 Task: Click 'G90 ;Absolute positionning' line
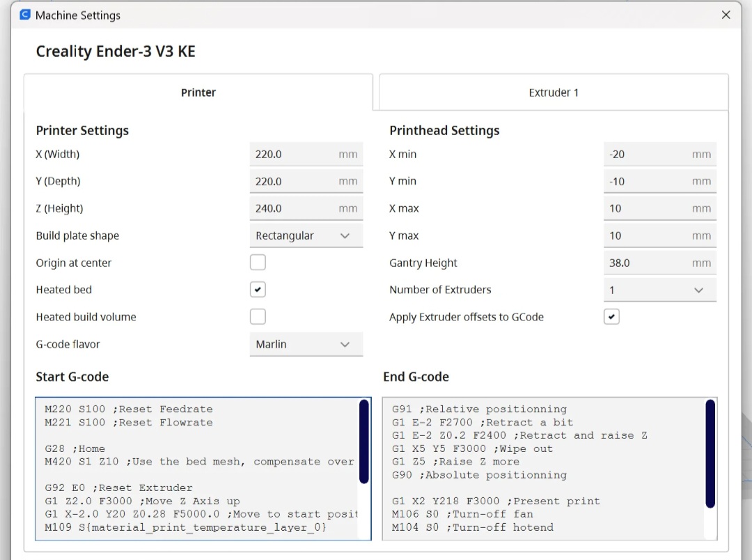[479, 475]
